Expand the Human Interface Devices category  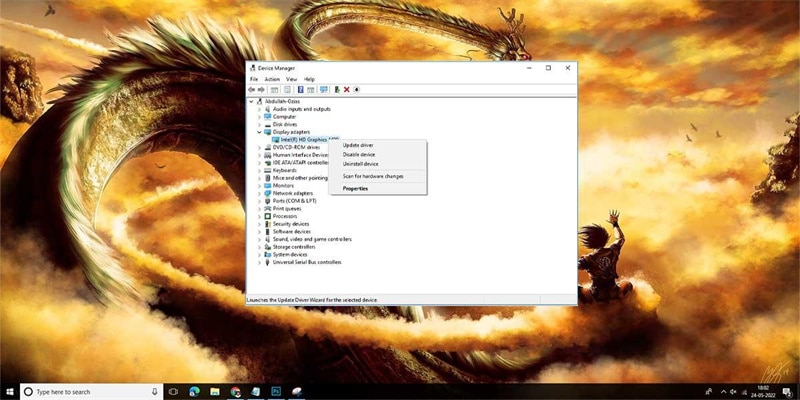click(259, 155)
